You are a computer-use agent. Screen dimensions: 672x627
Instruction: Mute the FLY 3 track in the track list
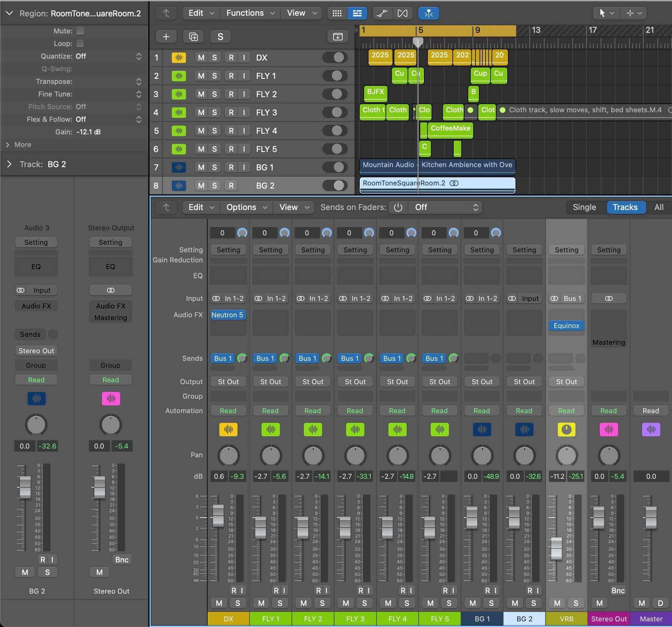201,112
